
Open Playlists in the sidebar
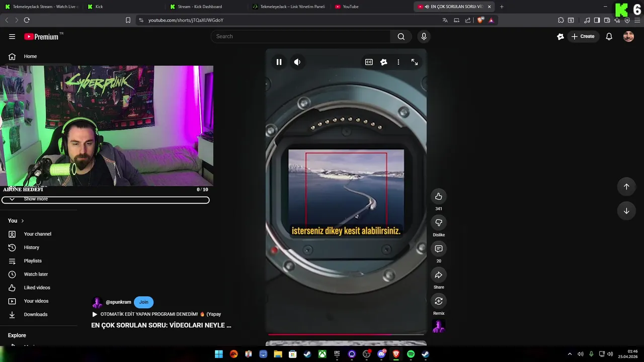(33, 261)
